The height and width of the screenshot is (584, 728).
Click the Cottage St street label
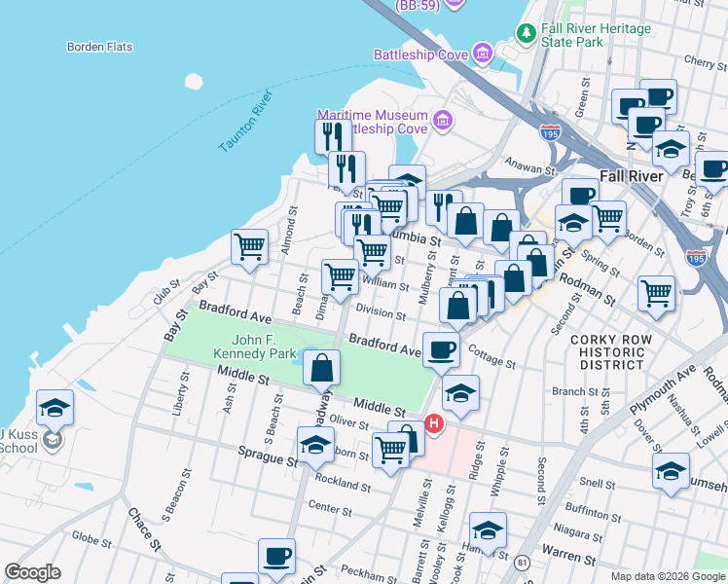(491, 356)
